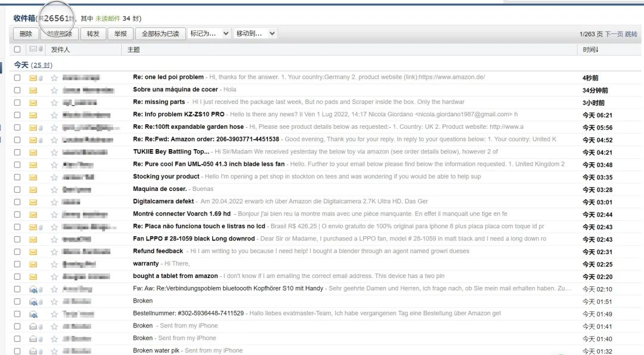Click the 未读邮件 unread mail link
Screen dimensions: 644x355
click(x=107, y=18)
